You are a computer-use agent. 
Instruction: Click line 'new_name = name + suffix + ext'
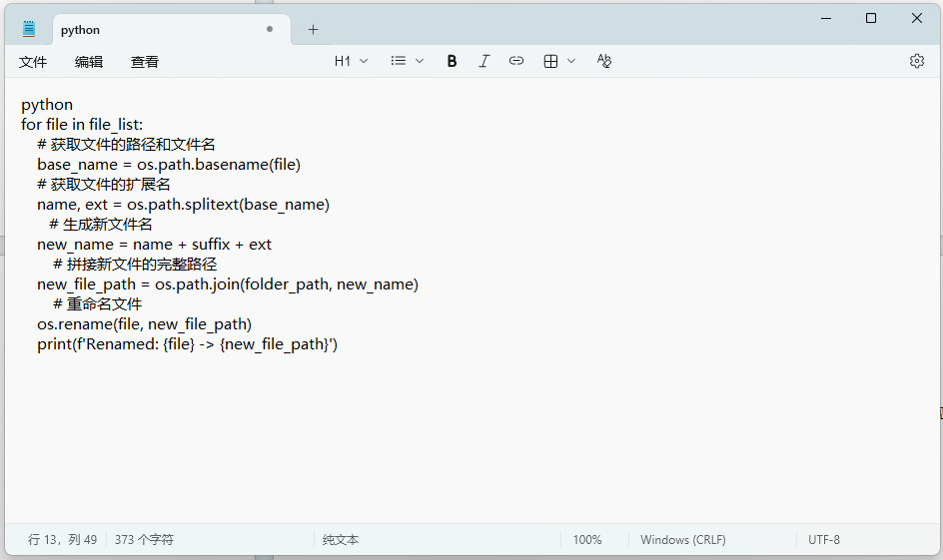(x=154, y=245)
